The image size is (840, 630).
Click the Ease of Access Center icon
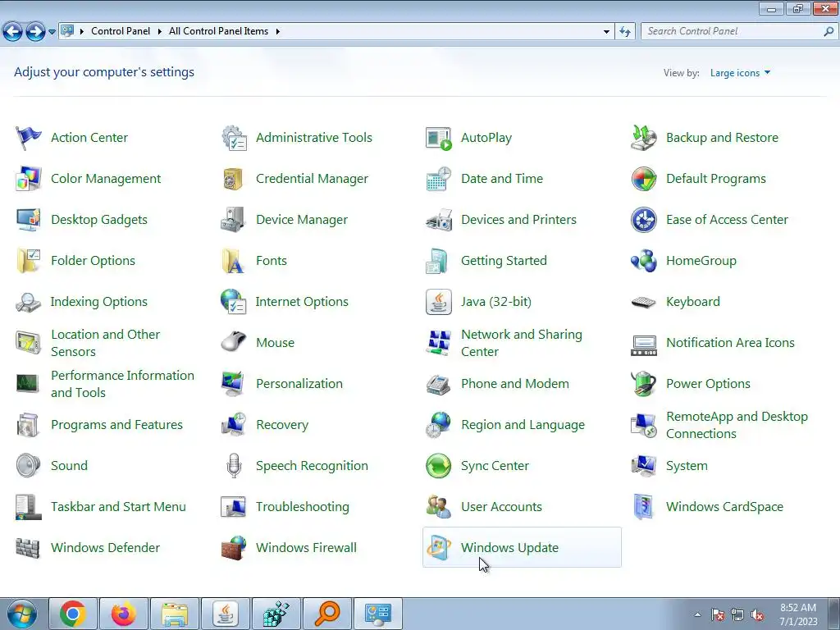(643, 220)
